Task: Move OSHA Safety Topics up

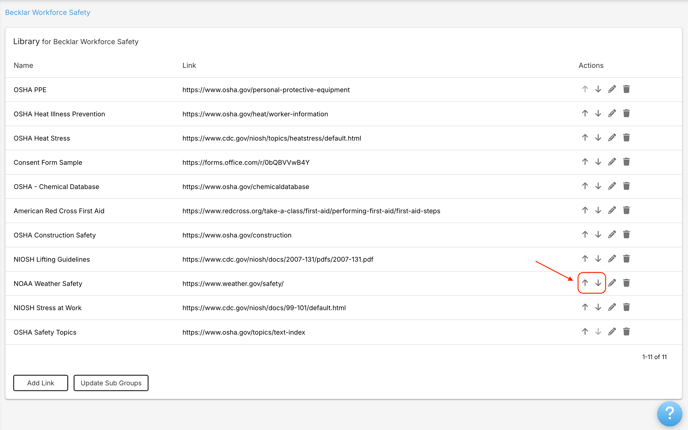Action: 585,331
